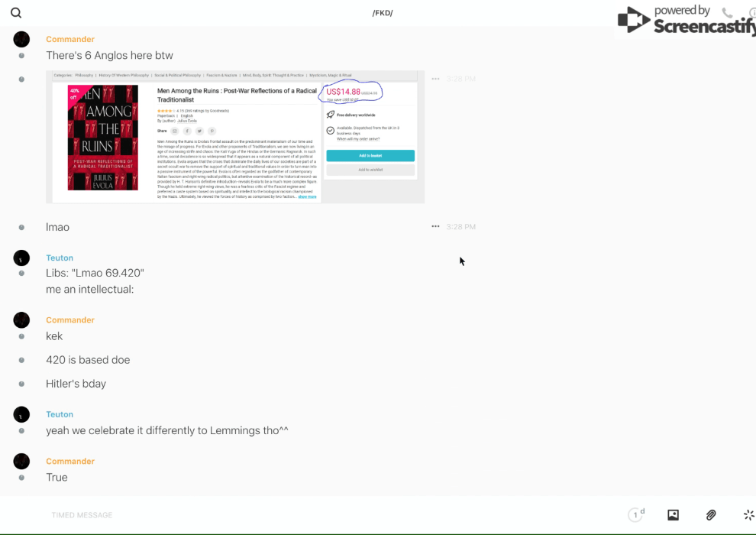This screenshot has height=535, width=756.
Task: Click the Teuton name above the "Libs" message
Action: tap(60, 258)
